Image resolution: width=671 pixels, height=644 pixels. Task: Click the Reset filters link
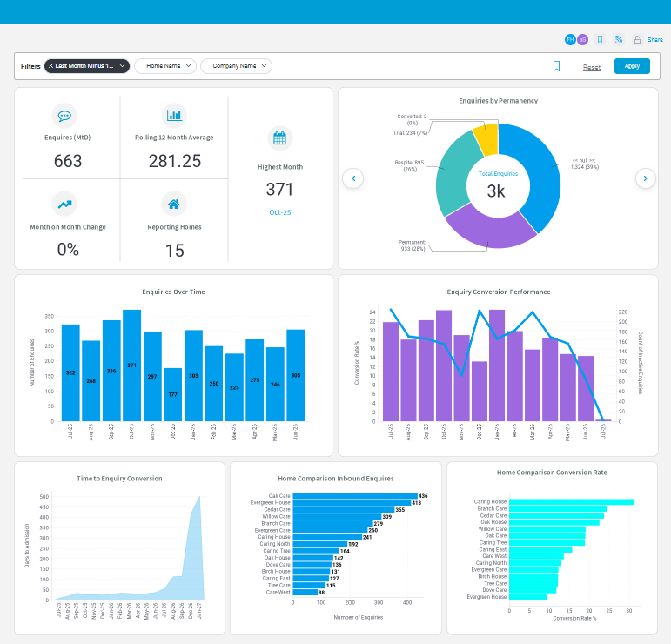[x=592, y=67]
